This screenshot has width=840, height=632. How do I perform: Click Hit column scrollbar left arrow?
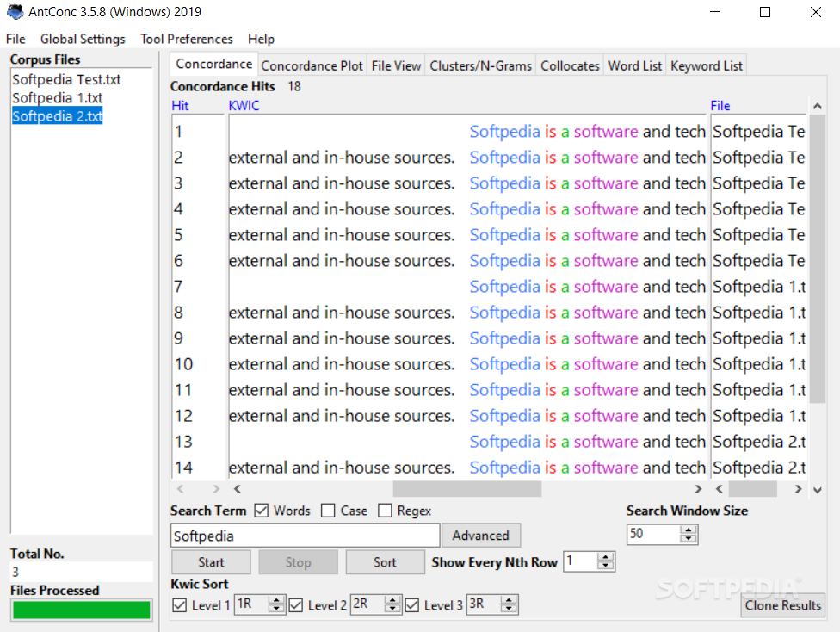tap(181, 489)
